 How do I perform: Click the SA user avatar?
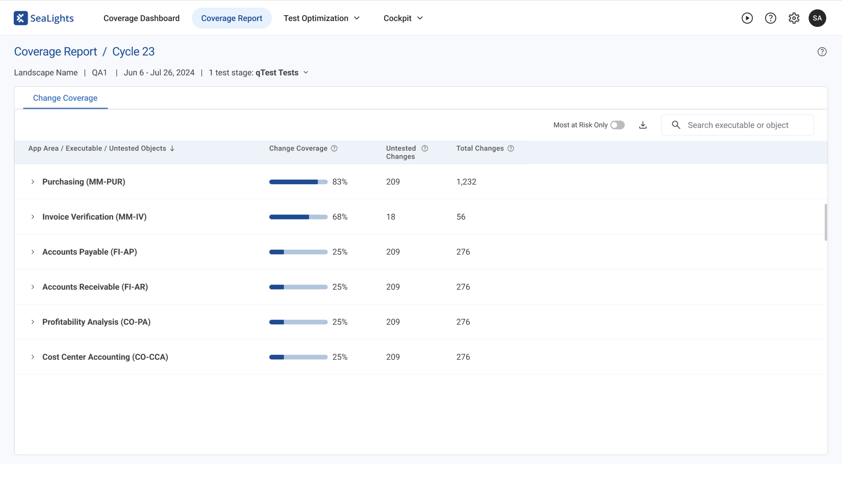pyautogui.click(x=817, y=18)
